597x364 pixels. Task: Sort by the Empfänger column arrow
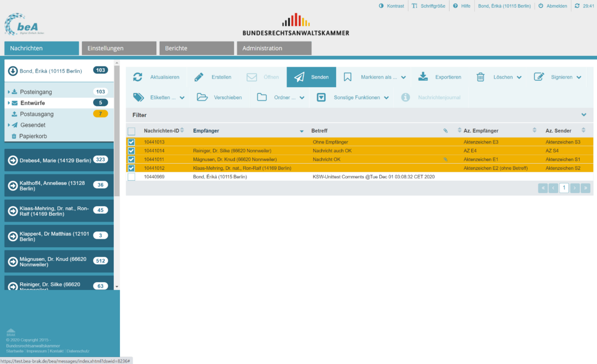click(x=301, y=131)
